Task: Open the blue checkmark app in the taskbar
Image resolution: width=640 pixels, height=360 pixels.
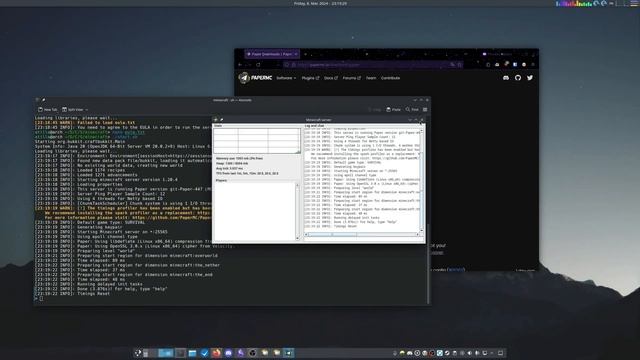Action: pyautogui.click(x=204, y=353)
